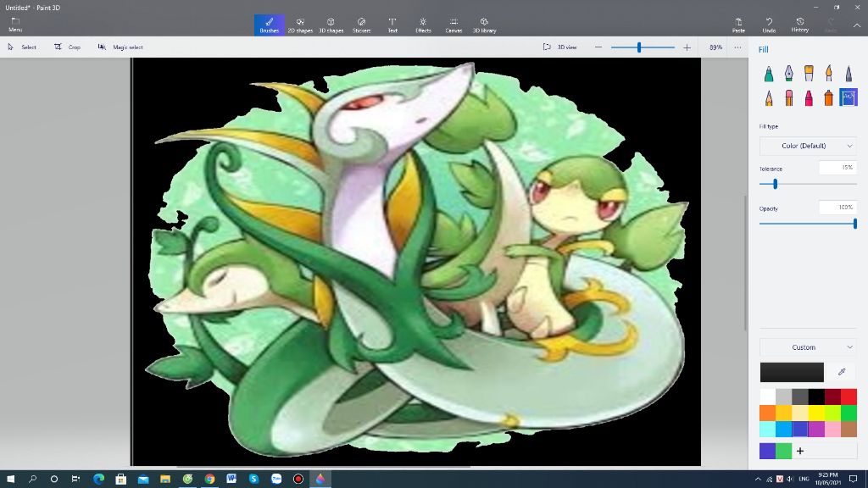Select the Eraser tool
This screenshot has width=868, height=488.
click(x=789, y=98)
